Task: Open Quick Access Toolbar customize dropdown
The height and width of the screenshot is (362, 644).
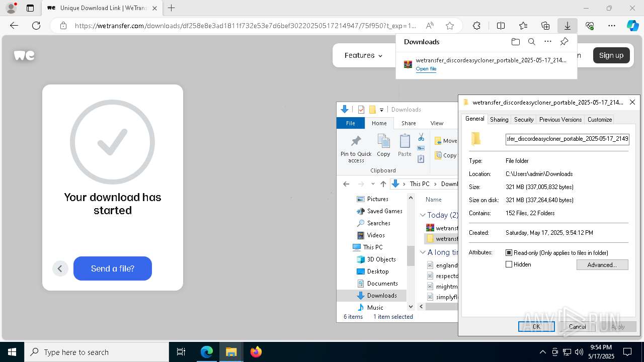Action: 381,110
